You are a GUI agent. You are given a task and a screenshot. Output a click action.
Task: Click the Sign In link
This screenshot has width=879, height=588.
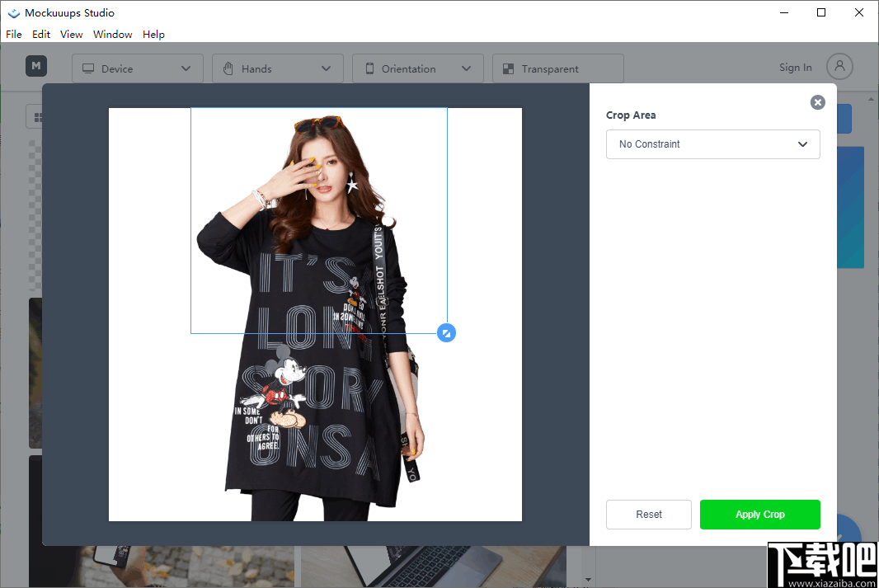point(794,67)
